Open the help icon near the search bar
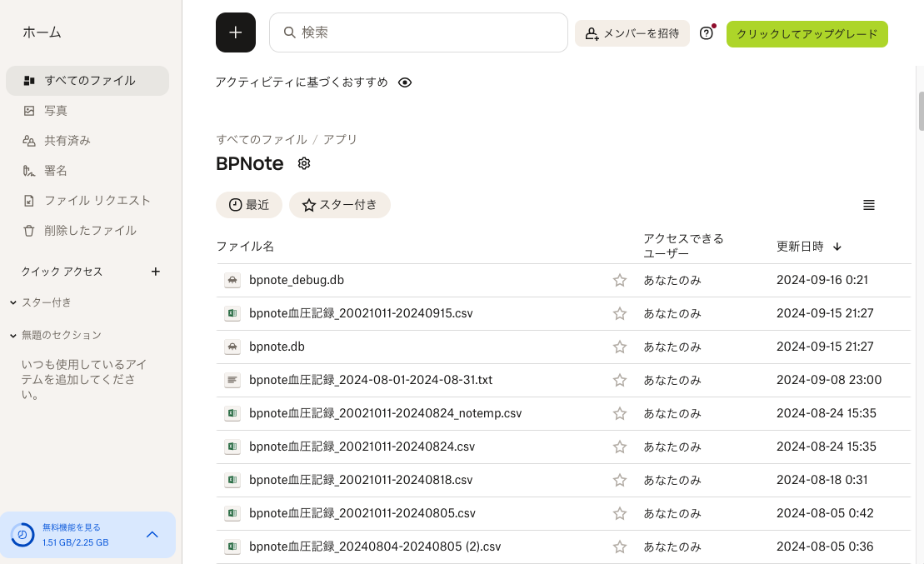This screenshot has height=564, width=924. click(x=706, y=32)
